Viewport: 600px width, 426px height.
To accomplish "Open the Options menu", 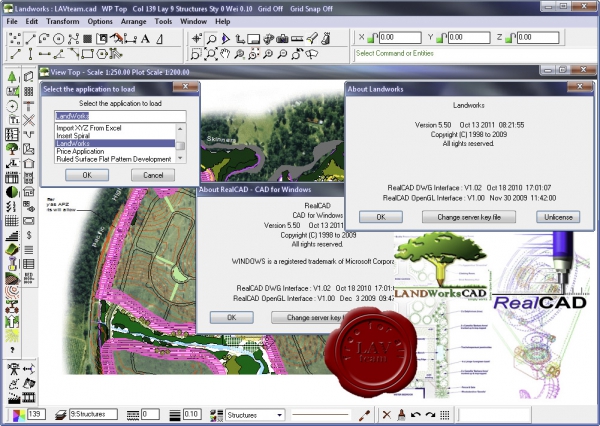I will point(100,21).
